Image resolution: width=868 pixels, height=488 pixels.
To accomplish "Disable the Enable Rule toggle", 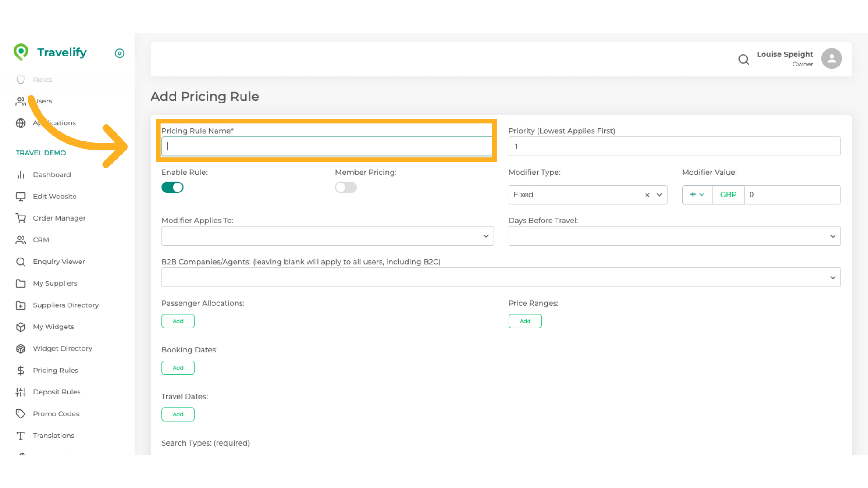I will tap(172, 188).
